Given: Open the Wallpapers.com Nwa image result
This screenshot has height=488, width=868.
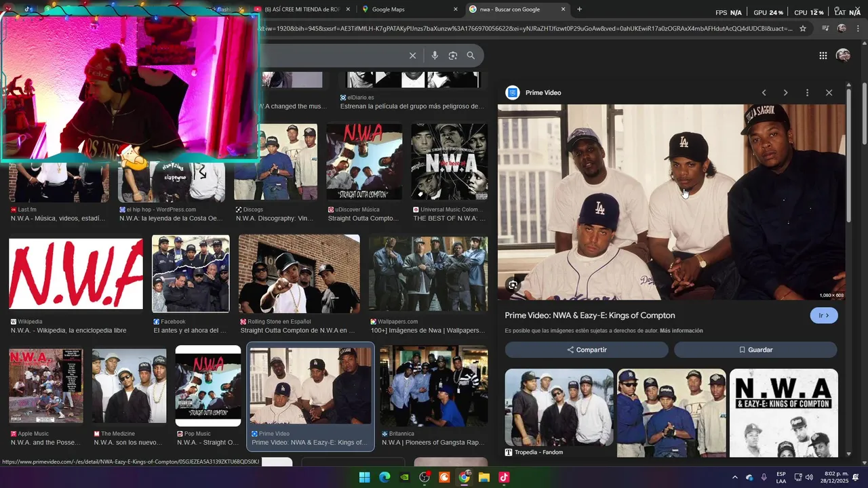Looking at the screenshot, I should 428,274.
